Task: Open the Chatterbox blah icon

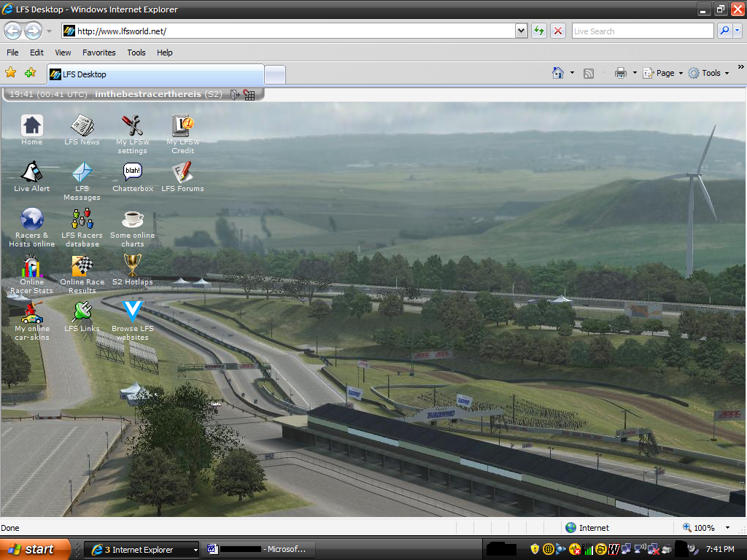Action: pos(133,176)
